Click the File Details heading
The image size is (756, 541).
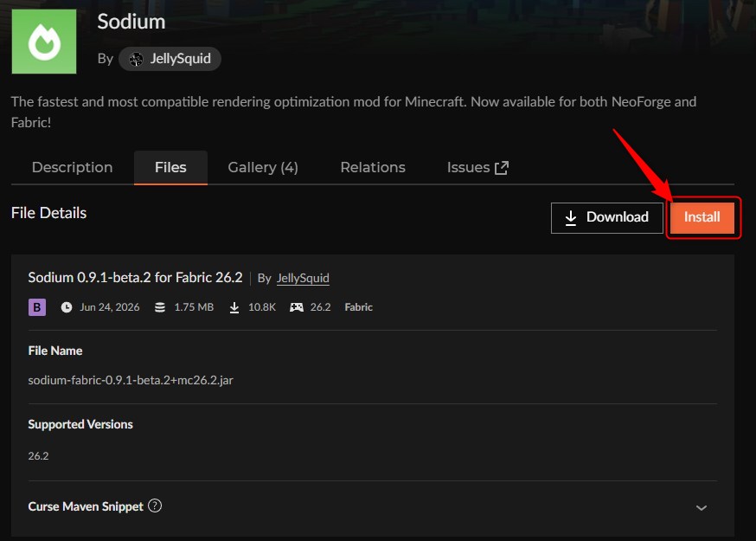click(x=48, y=213)
